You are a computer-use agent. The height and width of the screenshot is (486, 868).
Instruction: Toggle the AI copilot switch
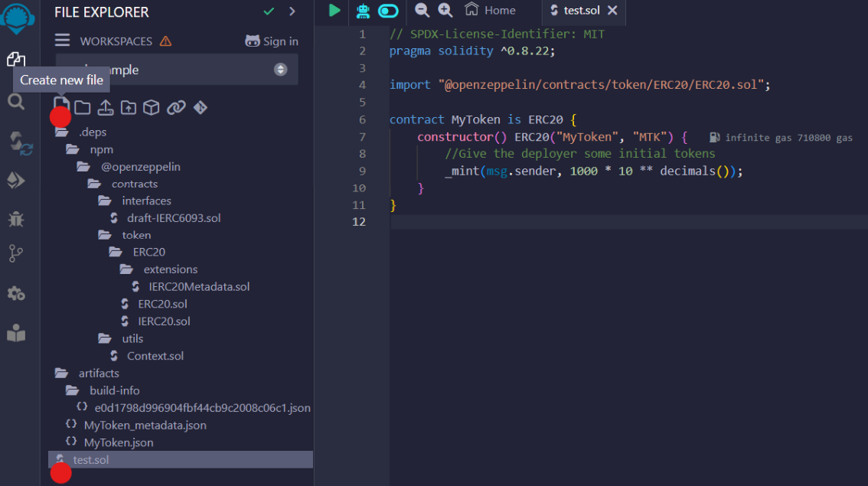pyautogui.click(x=388, y=11)
